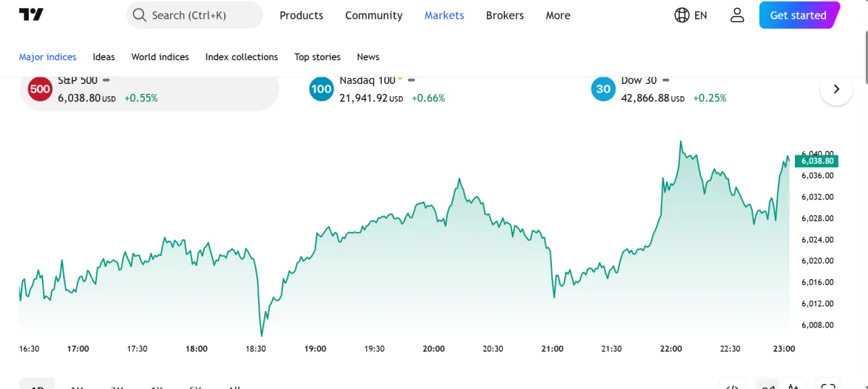Select the Major indices tab

(48, 57)
